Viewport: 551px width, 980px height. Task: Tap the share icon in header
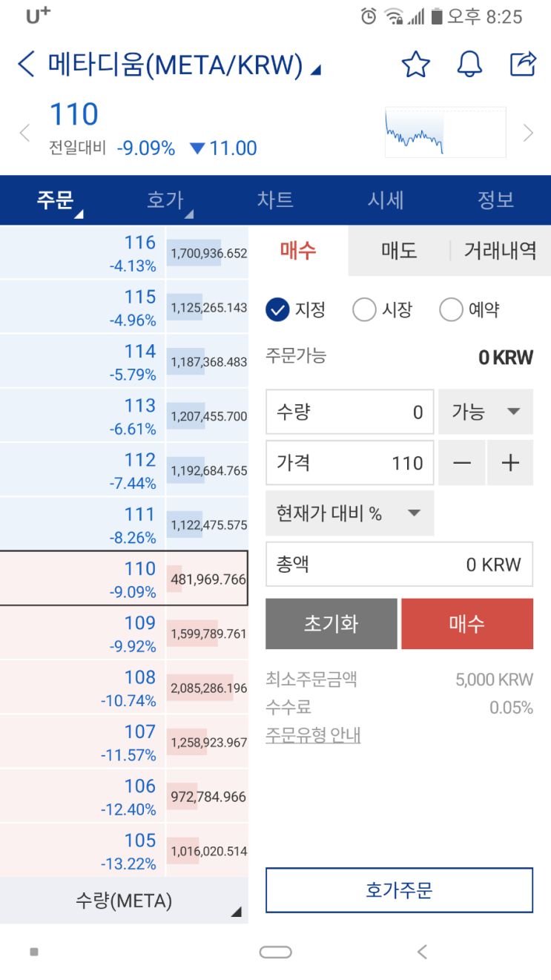523,64
